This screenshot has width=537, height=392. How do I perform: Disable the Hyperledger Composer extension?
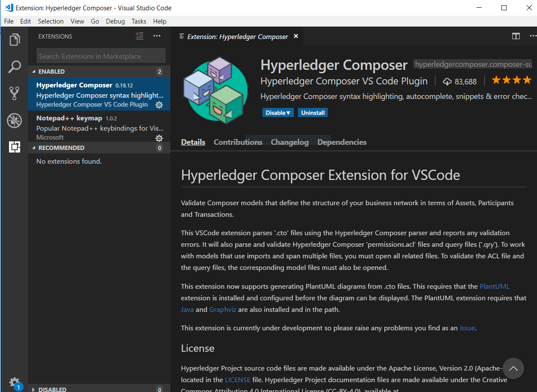(x=275, y=112)
